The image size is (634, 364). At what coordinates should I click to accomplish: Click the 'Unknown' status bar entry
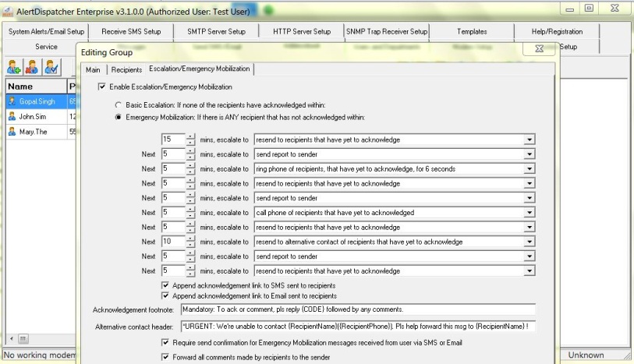586,355
